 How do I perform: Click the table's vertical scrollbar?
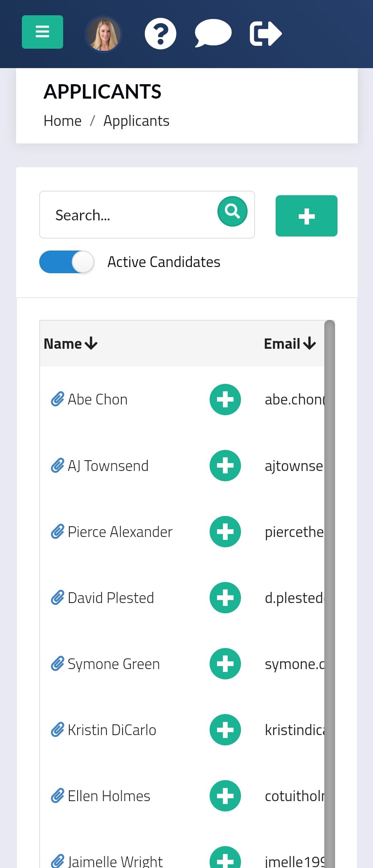pyautogui.click(x=329, y=578)
